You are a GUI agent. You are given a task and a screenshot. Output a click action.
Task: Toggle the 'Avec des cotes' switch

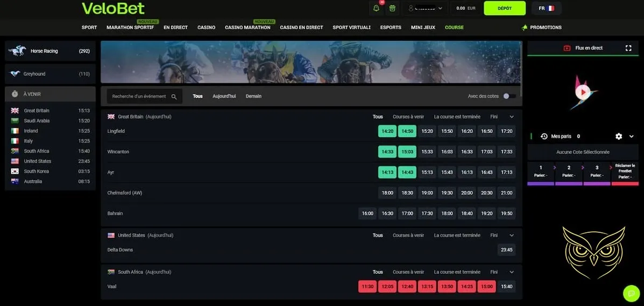[509, 96]
